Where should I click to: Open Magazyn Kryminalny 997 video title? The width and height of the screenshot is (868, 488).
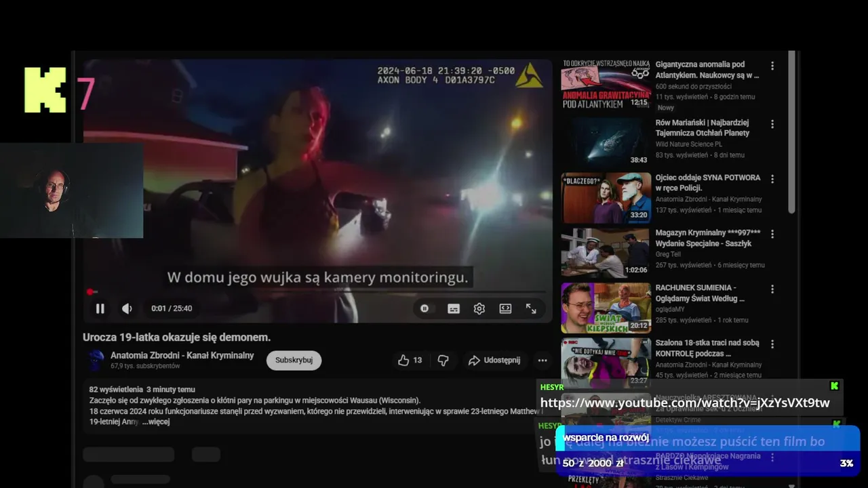pyautogui.click(x=708, y=238)
